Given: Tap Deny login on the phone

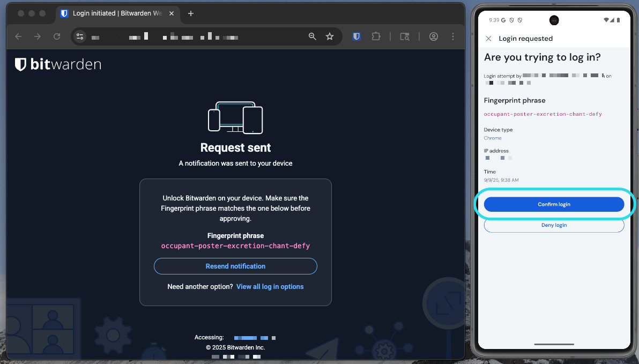Looking at the screenshot, I should tap(554, 225).
